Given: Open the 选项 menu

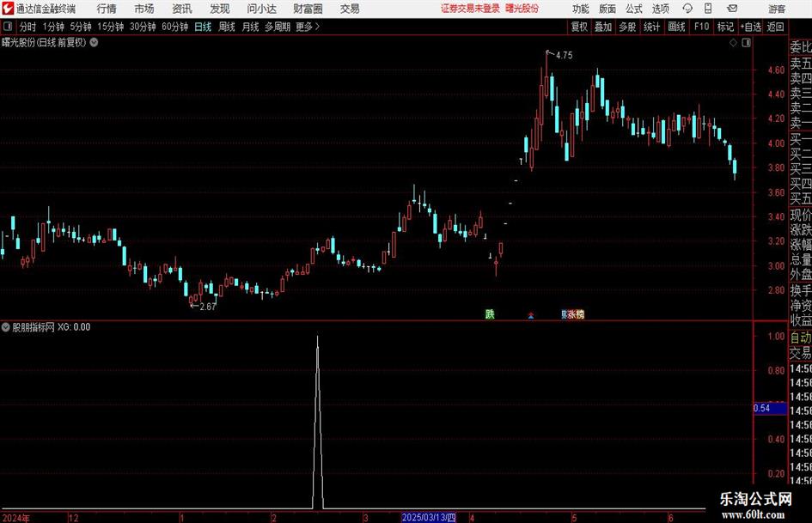Looking at the screenshot, I should click(660, 9).
